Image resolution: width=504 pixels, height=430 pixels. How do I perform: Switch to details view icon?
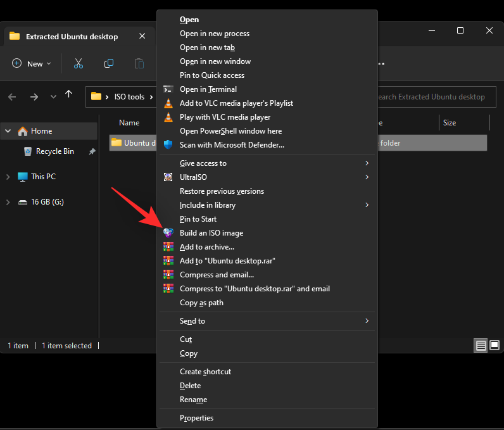pos(481,346)
